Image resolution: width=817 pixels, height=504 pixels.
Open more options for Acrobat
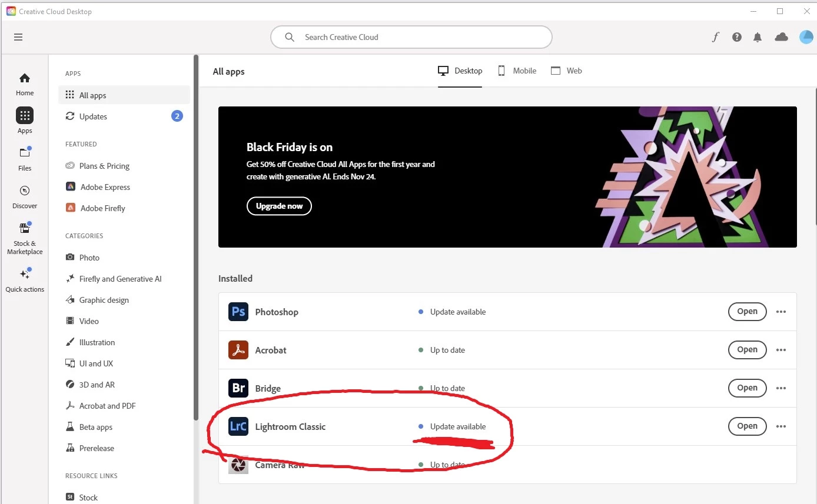click(781, 350)
